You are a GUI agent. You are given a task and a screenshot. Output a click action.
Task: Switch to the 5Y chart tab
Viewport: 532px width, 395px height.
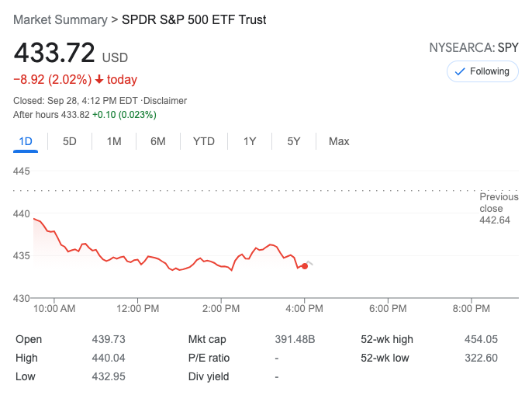tap(294, 141)
